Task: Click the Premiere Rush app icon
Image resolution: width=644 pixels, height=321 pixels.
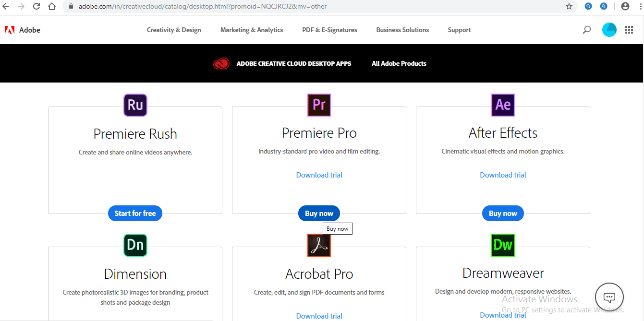Action: point(135,105)
